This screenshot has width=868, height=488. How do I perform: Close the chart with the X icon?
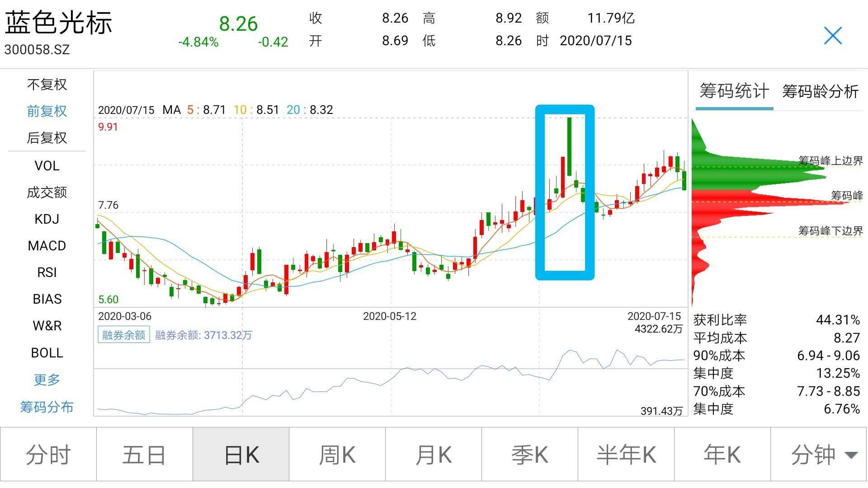[833, 36]
